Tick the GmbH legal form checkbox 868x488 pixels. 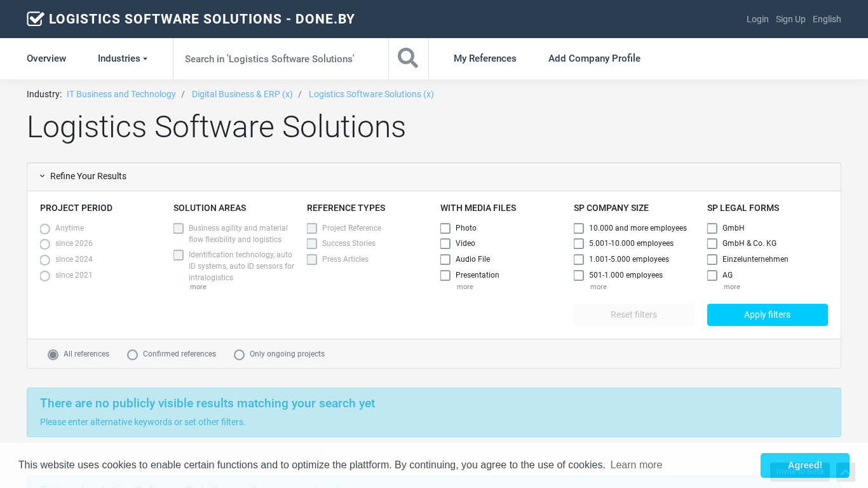tap(712, 228)
